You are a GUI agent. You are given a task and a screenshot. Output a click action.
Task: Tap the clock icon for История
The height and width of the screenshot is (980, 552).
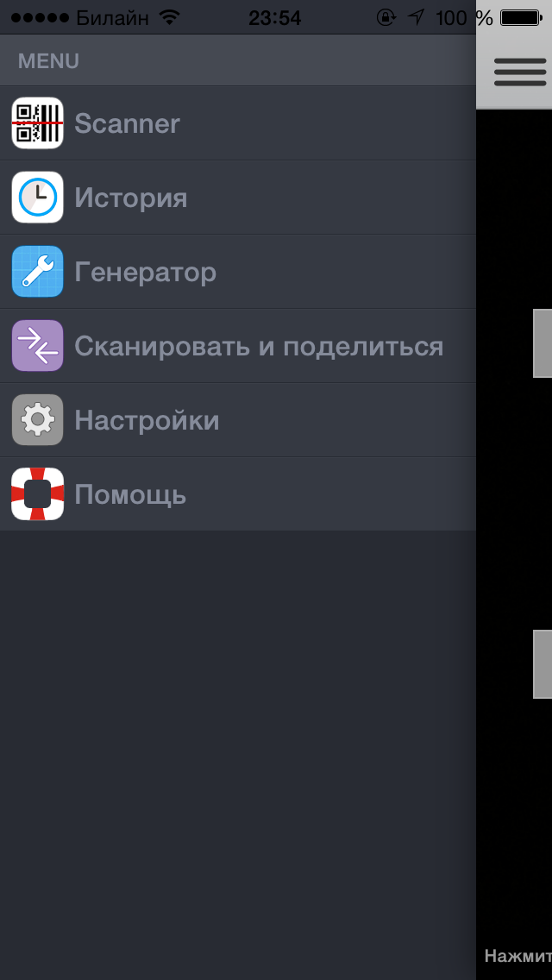37,198
